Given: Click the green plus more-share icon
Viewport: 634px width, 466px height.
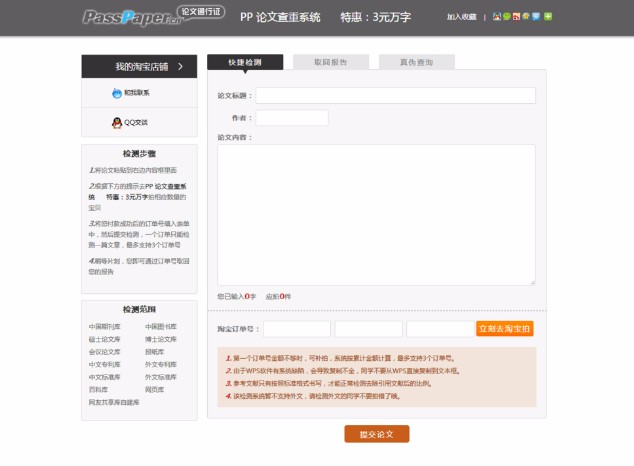Looking at the screenshot, I should [x=548, y=17].
